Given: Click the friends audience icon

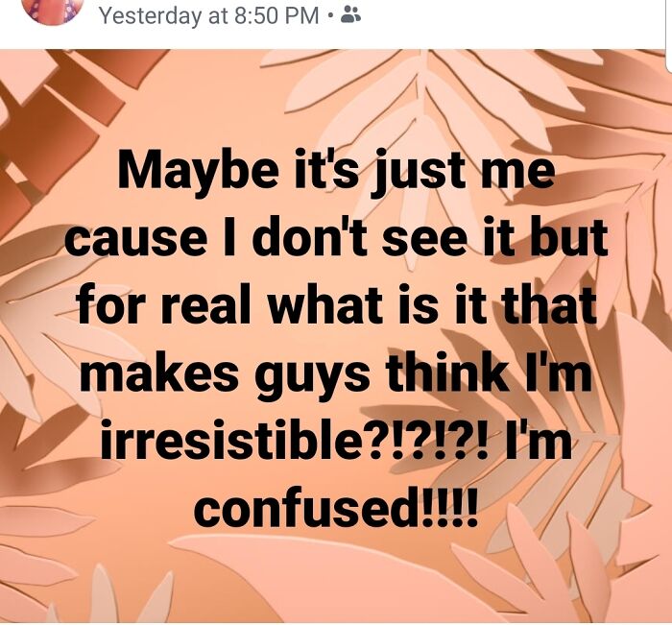Looking at the screenshot, I should (351, 15).
